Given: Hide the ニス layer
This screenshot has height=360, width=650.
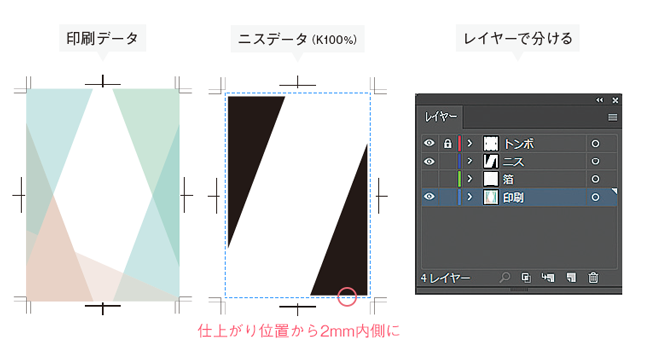Looking at the screenshot, I should (429, 161).
